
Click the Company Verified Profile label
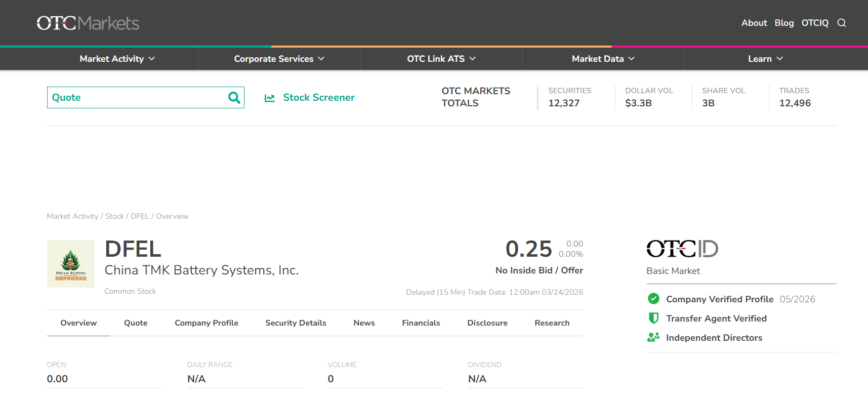[720, 299]
